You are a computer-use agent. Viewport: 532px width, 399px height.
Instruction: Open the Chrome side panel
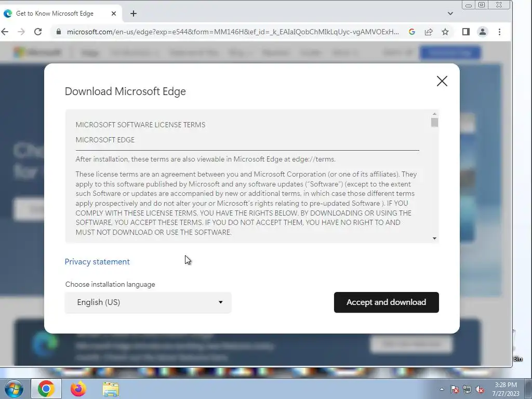tap(466, 32)
